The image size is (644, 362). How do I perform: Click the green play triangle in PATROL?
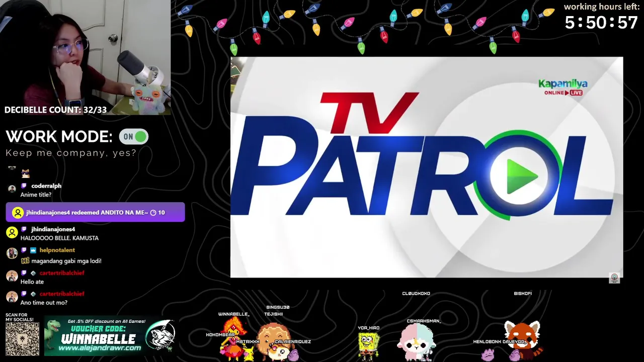click(521, 176)
